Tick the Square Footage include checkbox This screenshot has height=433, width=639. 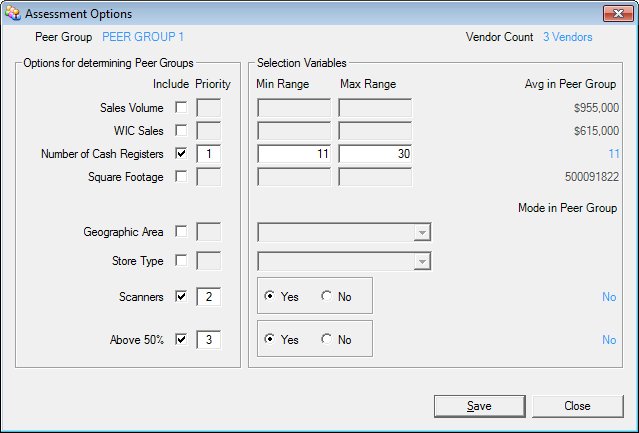(181, 176)
